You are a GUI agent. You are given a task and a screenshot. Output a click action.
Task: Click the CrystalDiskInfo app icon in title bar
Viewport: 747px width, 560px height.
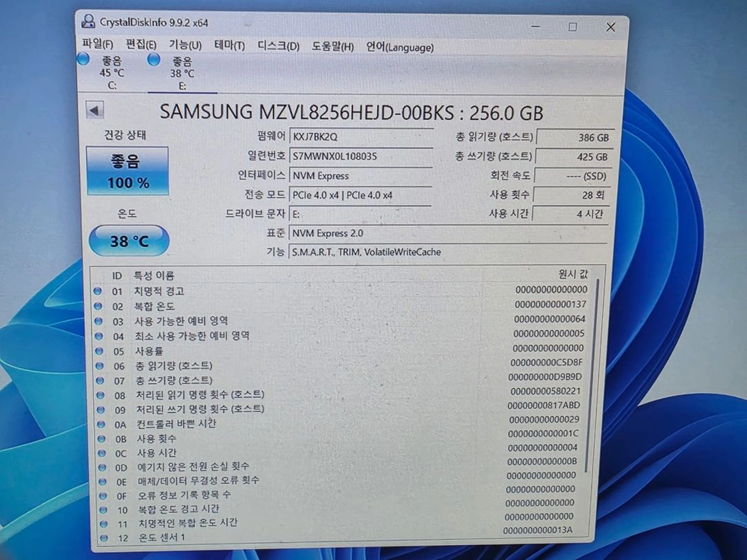(88, 22)
